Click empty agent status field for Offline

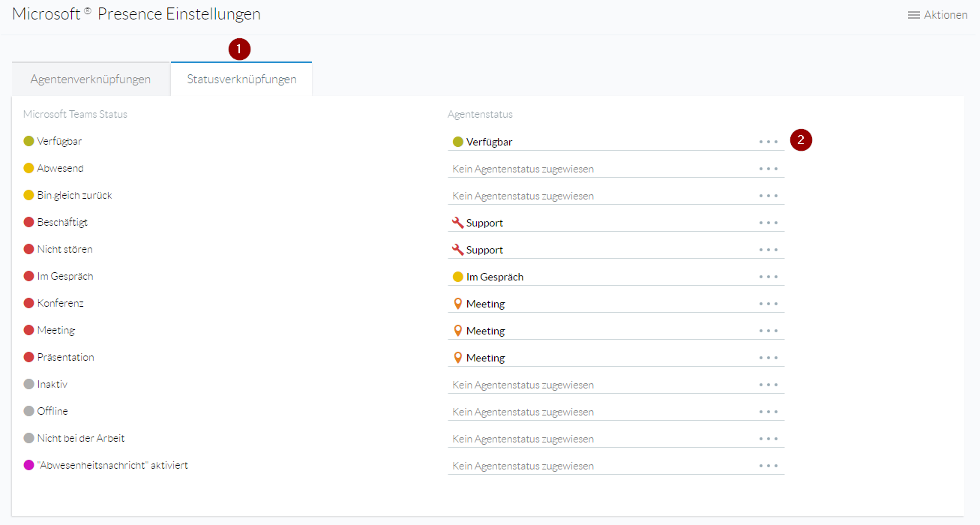click(x=616, y=412)
